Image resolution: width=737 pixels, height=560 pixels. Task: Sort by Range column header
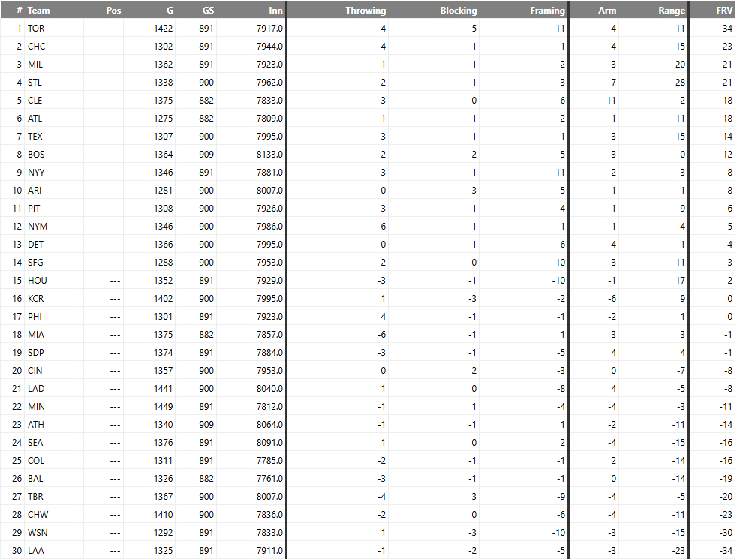coord(672,11)
